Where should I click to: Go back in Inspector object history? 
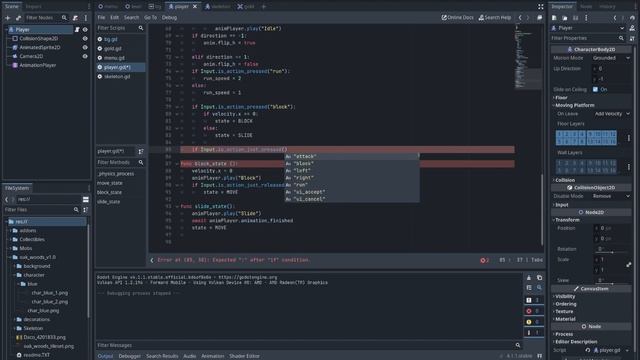click(x=615, y=18)
